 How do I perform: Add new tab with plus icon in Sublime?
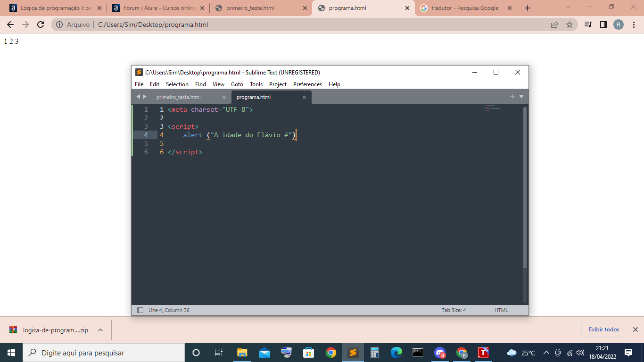coord(512,97)
